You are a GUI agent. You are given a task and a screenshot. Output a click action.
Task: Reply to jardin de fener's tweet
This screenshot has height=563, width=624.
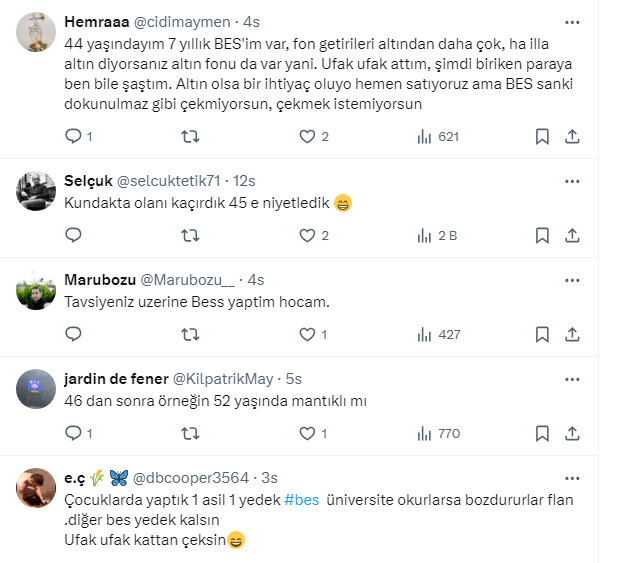[72, 433]
